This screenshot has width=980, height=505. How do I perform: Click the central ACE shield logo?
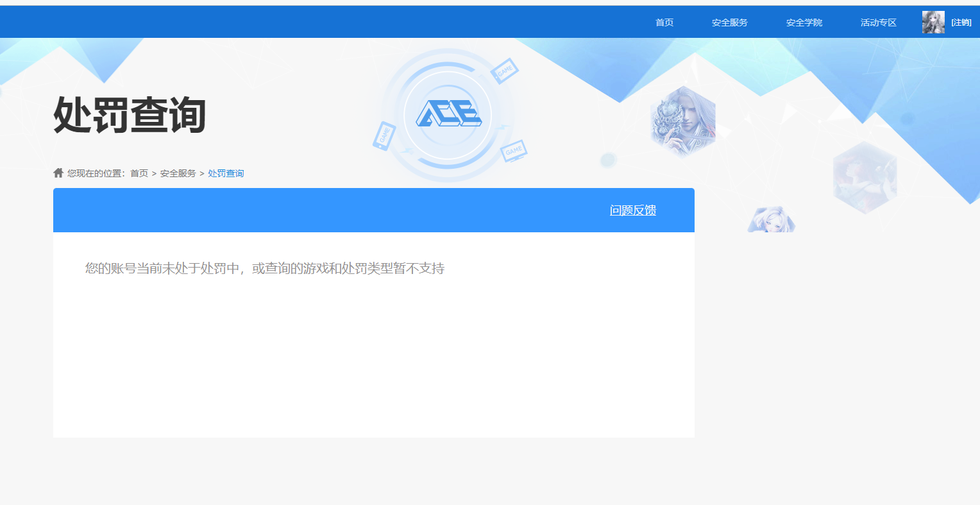(448, 114)
